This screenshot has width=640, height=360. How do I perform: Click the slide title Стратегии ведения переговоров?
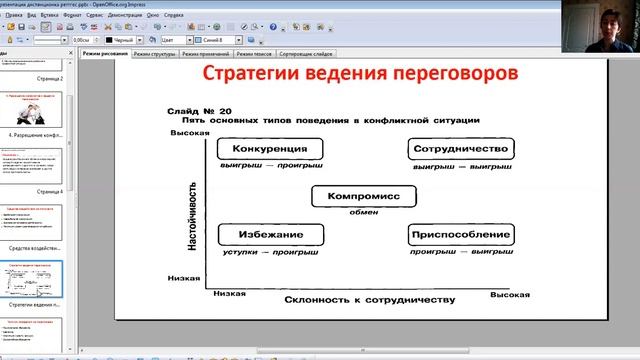[360, 73]
